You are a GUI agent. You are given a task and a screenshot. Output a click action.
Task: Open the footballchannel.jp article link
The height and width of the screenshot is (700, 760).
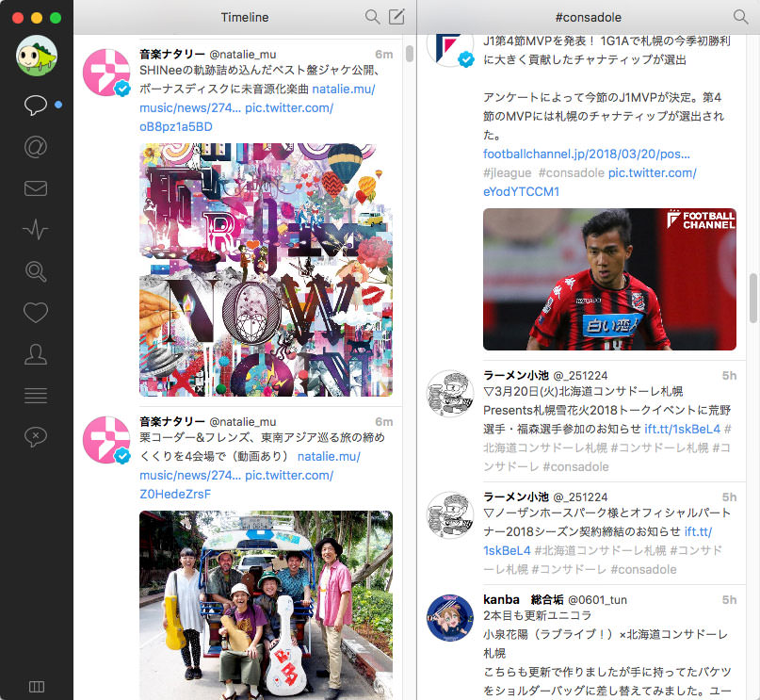587,155
